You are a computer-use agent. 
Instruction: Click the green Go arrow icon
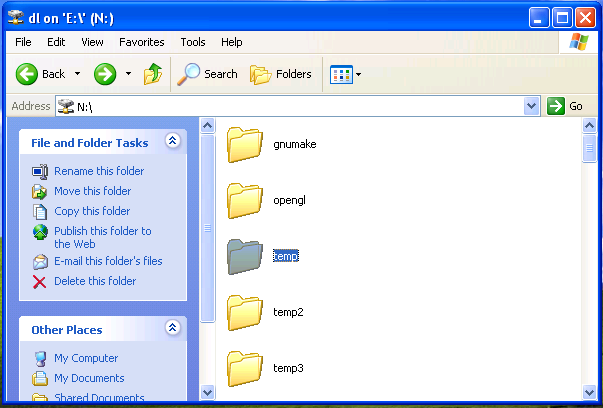[556, 106]
